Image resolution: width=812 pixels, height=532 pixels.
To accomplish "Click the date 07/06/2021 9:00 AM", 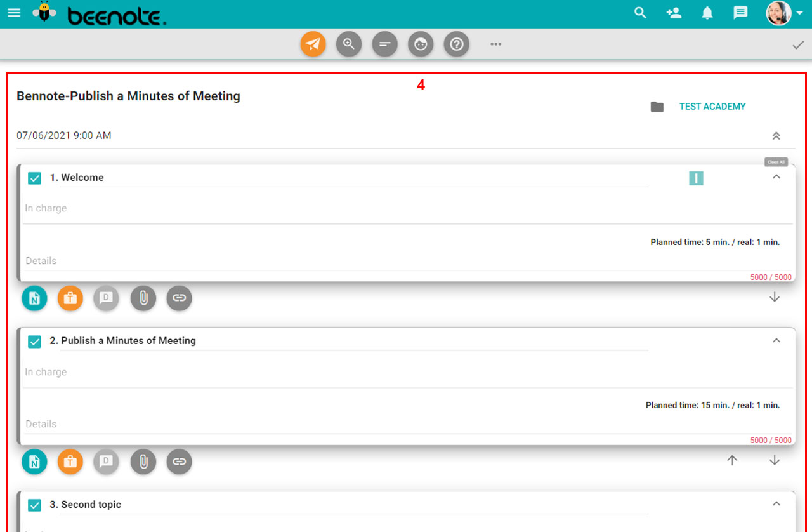I will 64,136.
